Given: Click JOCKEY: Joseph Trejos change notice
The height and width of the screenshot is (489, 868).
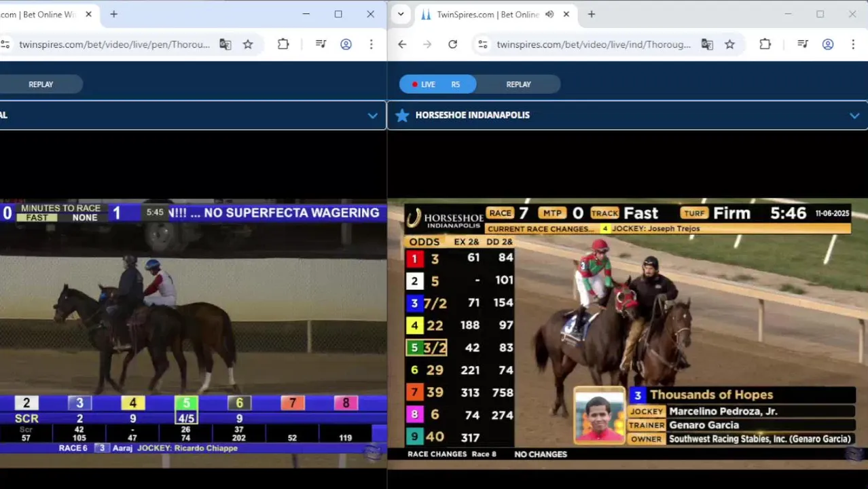Looking at the screenshot, I should pyautogui.click(x=655, y=229).
